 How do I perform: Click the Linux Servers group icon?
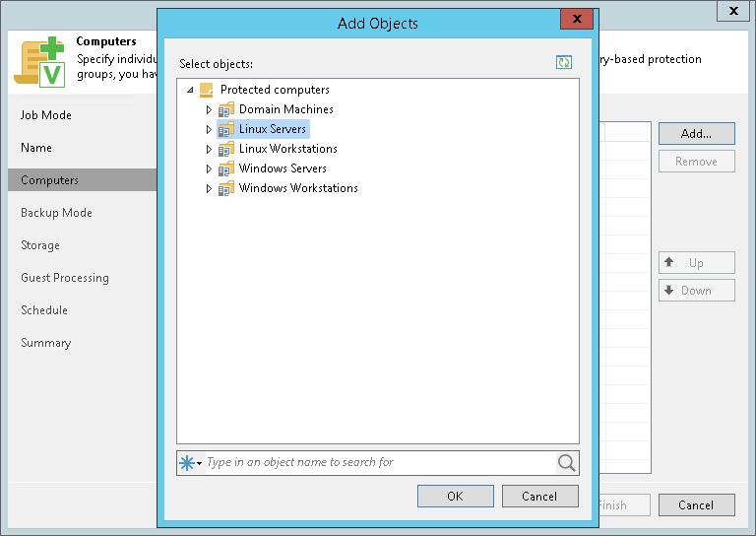(226, 129)
